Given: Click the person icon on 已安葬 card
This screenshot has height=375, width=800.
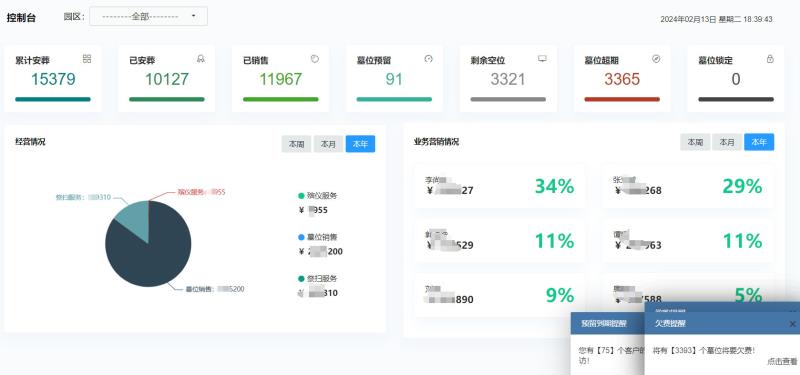Looking at the screenshot, I should pos(201,59).
